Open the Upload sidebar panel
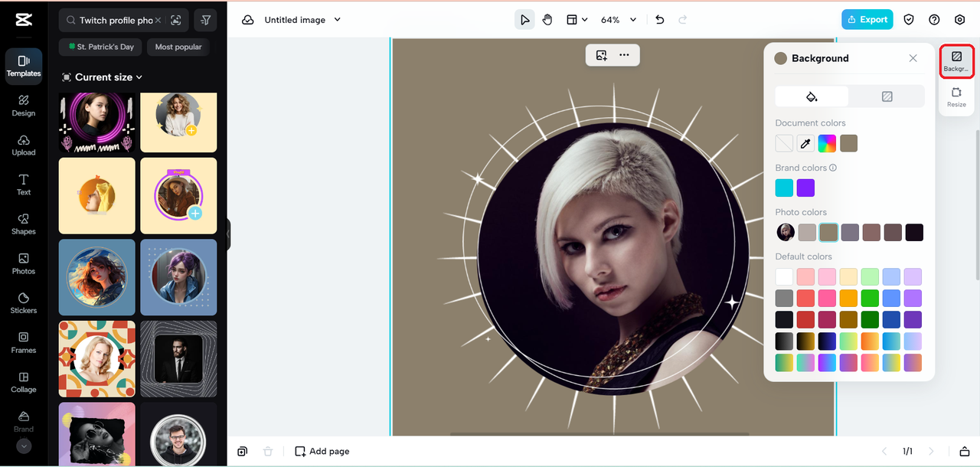Screen dimensions: 980x467 pyautogui.click(x=24, y=145)
